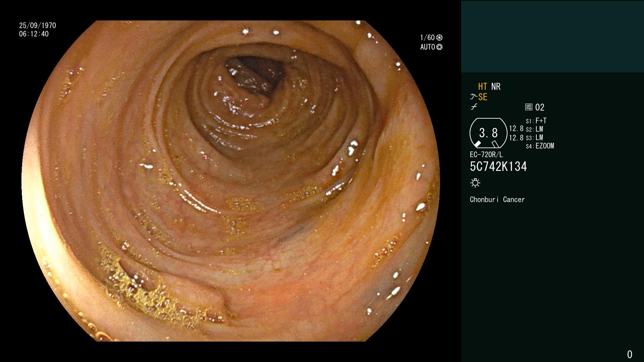
Task: Click the settings sliders icon beside 02
Action: 529,107
